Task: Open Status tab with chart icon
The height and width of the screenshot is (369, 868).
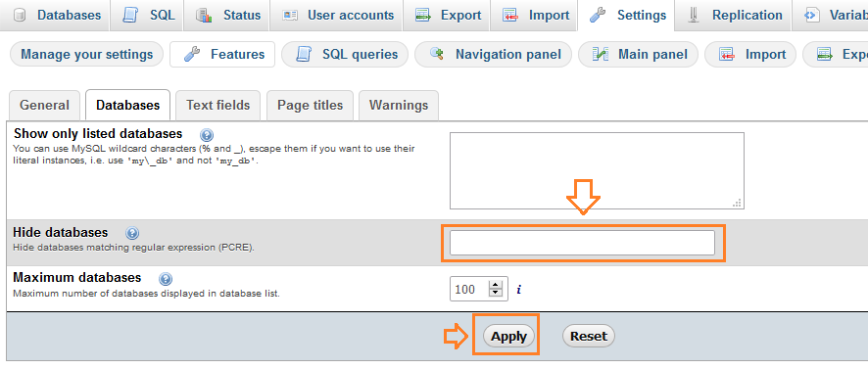Action: pyautogui.click(x=228, y=16)
